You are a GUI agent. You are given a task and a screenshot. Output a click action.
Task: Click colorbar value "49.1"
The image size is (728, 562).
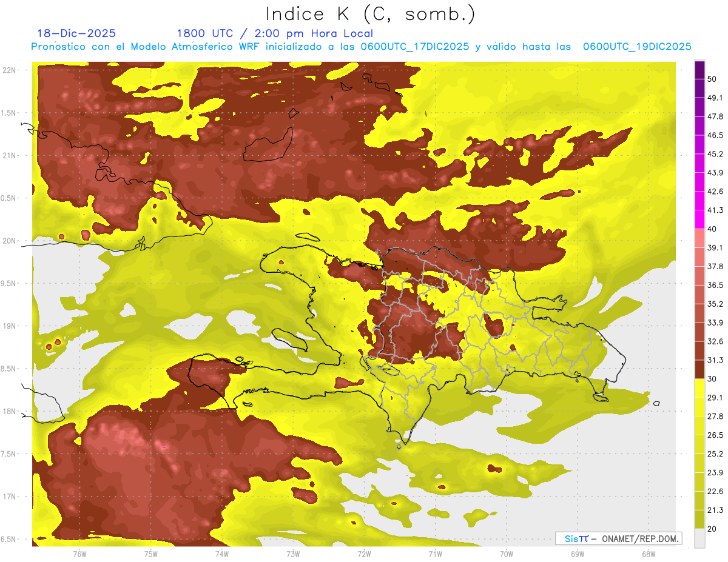(715, 98)
